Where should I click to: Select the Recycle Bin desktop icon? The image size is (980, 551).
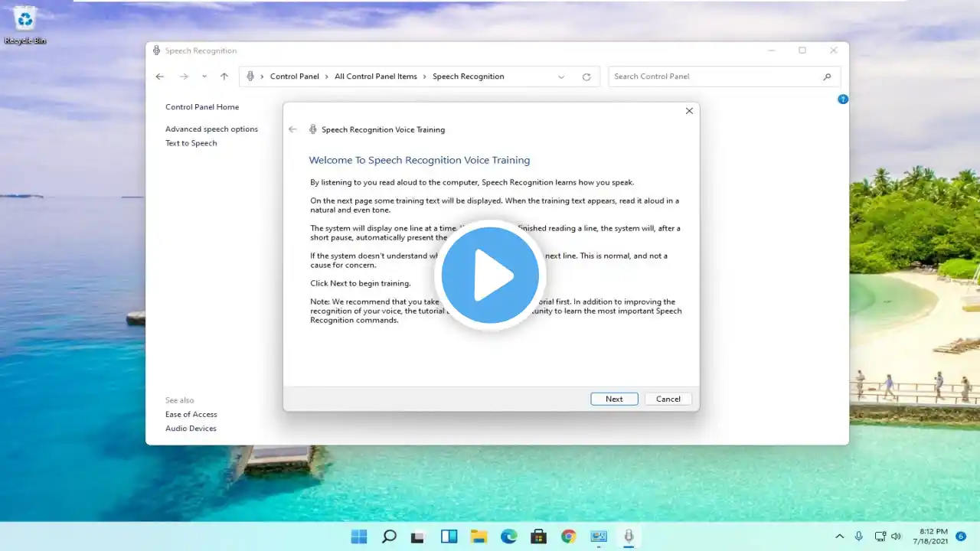pos(25,24)
